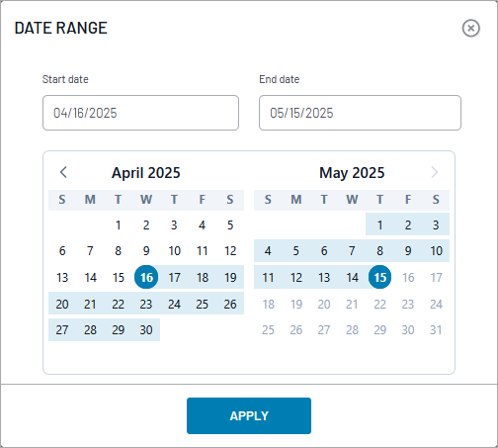
Task: Click the May 2025 month heading
Action: (x=352, y=173)
